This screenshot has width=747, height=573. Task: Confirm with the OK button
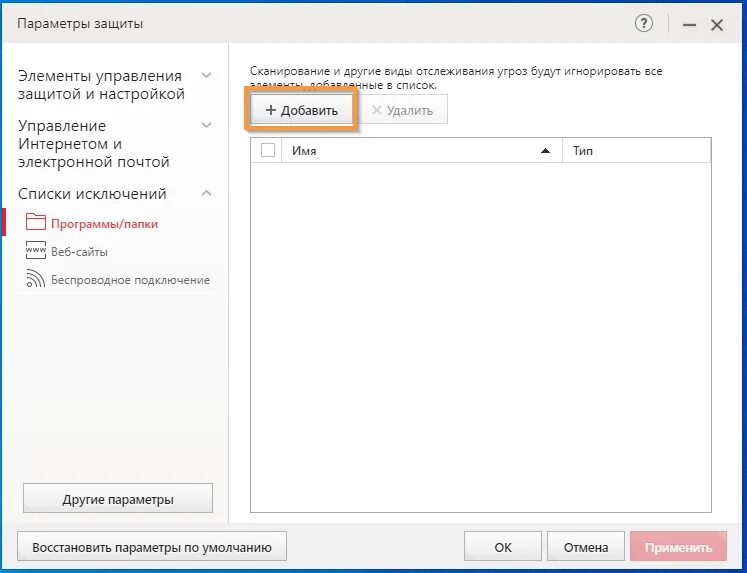click(503, 547)
